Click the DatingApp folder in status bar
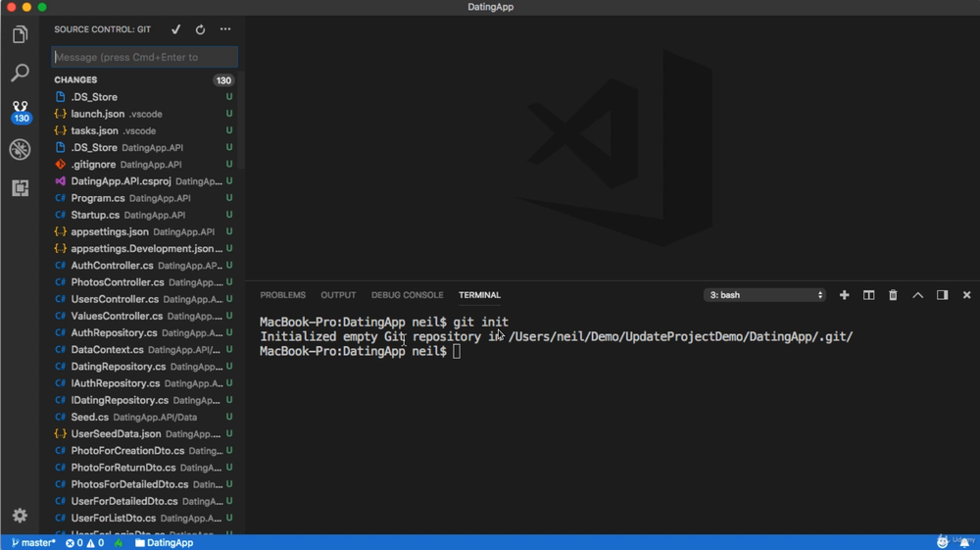 tap(165, 542)
